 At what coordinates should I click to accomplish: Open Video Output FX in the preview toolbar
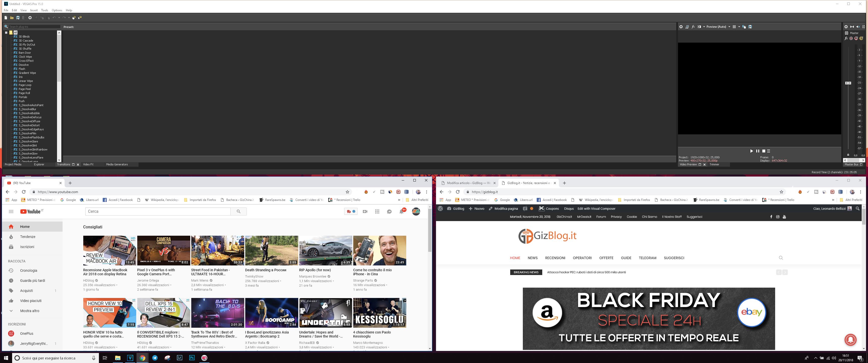(x=693, y=27)
